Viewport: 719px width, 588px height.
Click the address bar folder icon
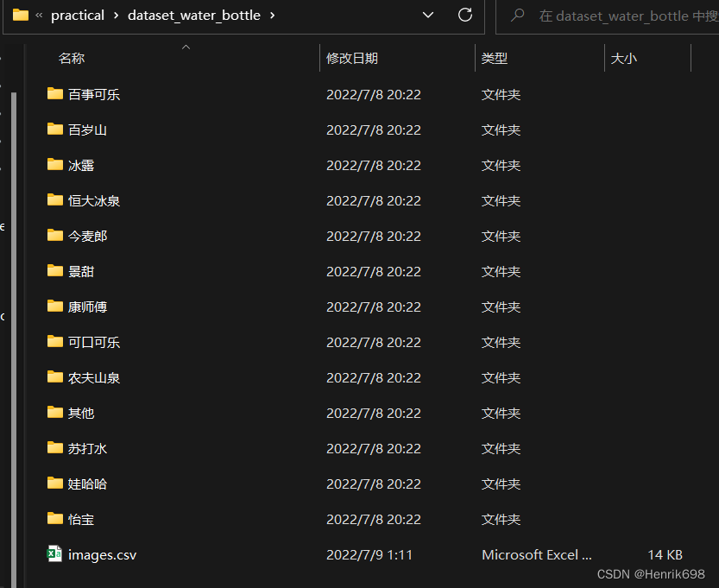coord(21,16)
